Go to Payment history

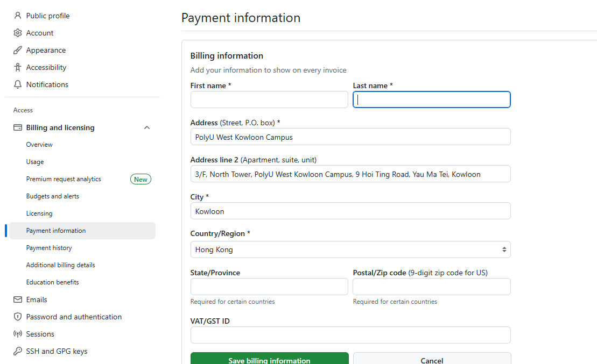point(49,248)
